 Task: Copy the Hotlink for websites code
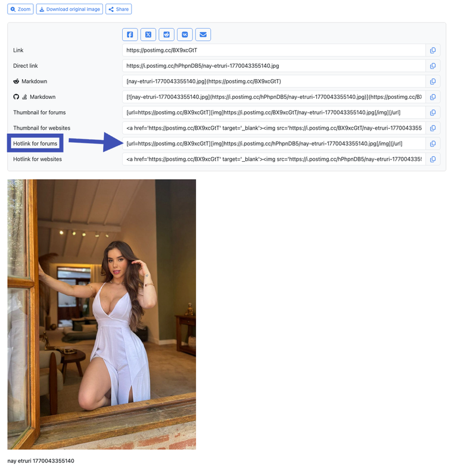[x=433, y=159]
